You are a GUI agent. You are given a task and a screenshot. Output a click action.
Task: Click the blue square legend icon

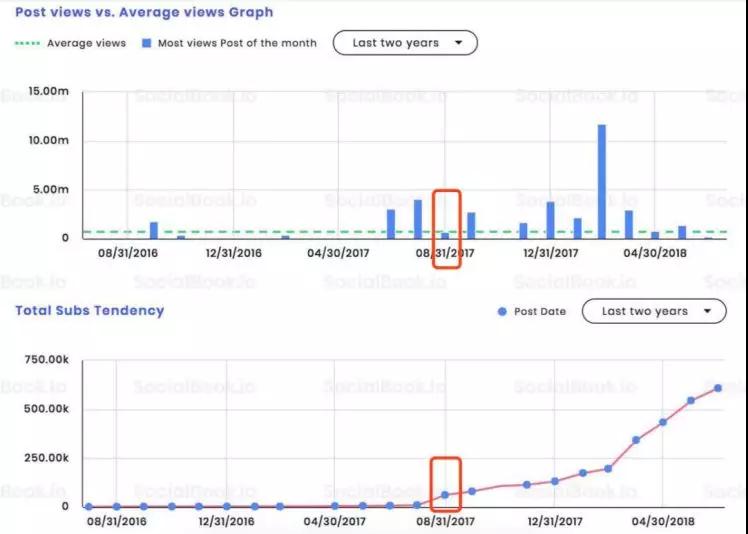pyautogui.click(x=147, y=43)
